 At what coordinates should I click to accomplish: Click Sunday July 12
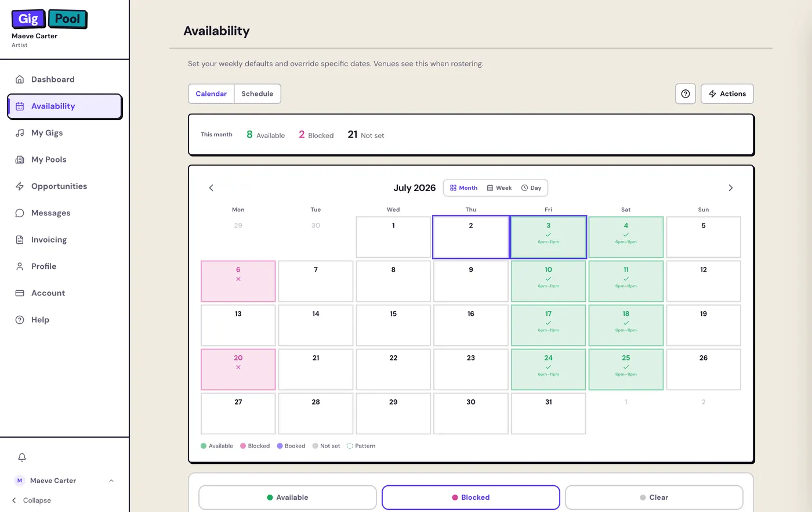704,281
